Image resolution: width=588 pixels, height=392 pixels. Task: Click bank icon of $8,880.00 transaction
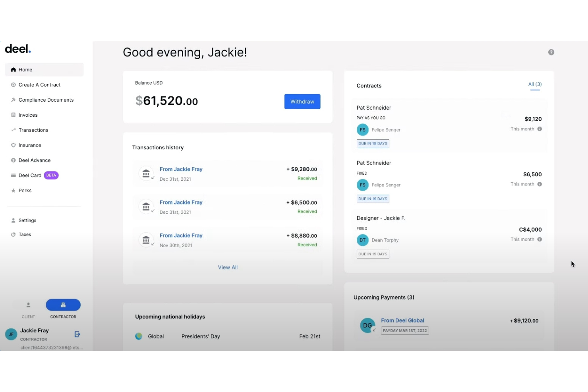point(146,240)
